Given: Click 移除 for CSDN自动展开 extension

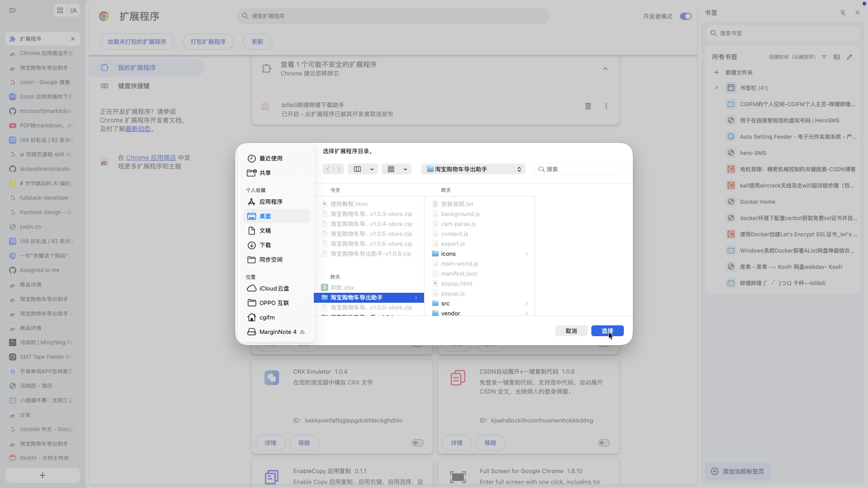Looking at the screenshot, I should click(491, 443).
